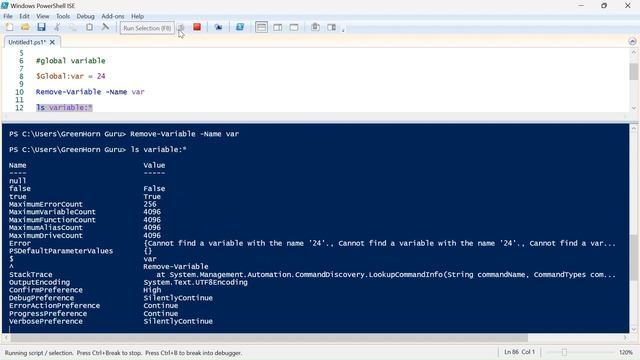Run Selection icon beside the tooltip
This screenshot has height=360, width=640.
point(181,28)
